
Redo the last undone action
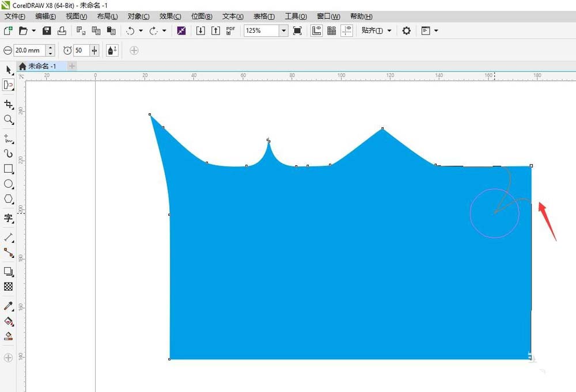coord(154,31)
